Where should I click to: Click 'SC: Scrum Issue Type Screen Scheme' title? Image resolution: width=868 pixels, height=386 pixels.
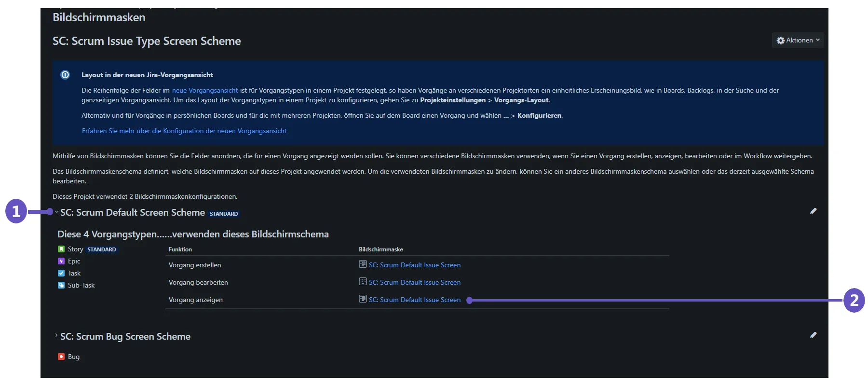tap(147, 41)
